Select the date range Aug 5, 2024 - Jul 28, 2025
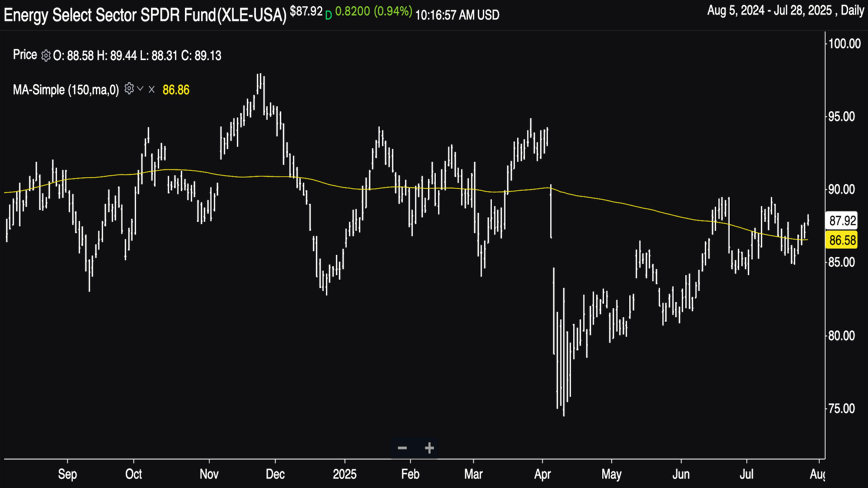 click(x=769, y=10)
